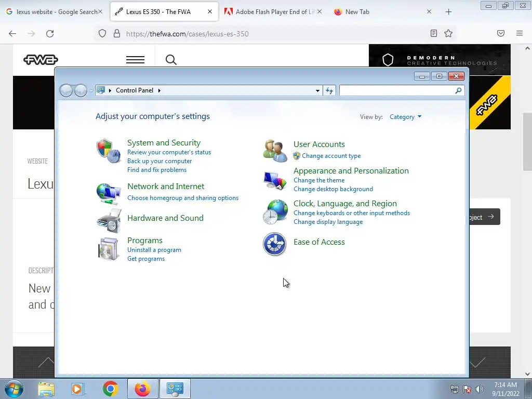Viewport: 532px width, 399px height.
Task: Click Change keyboards or other input methods
Action: [x=352, y=213]
